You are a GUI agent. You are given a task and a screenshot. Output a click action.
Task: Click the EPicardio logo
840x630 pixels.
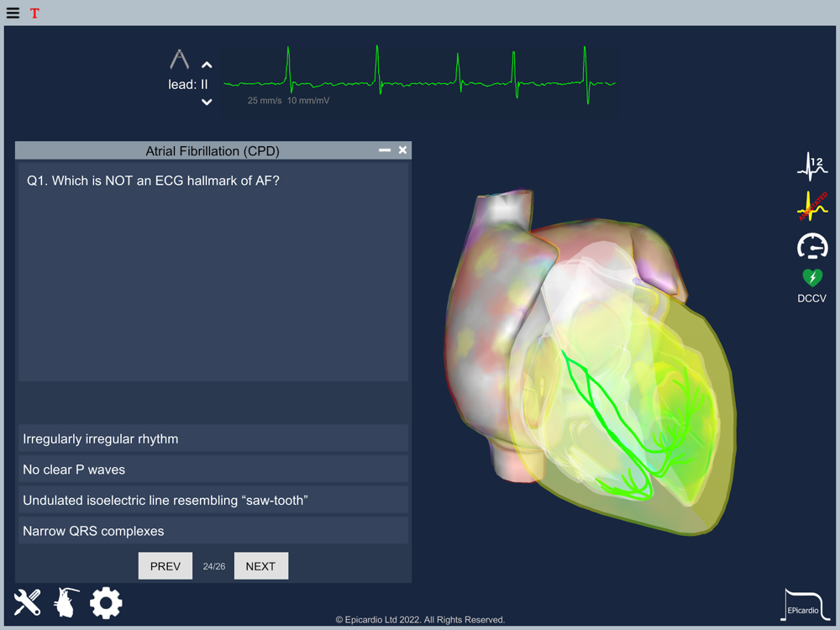pos(805,606)
